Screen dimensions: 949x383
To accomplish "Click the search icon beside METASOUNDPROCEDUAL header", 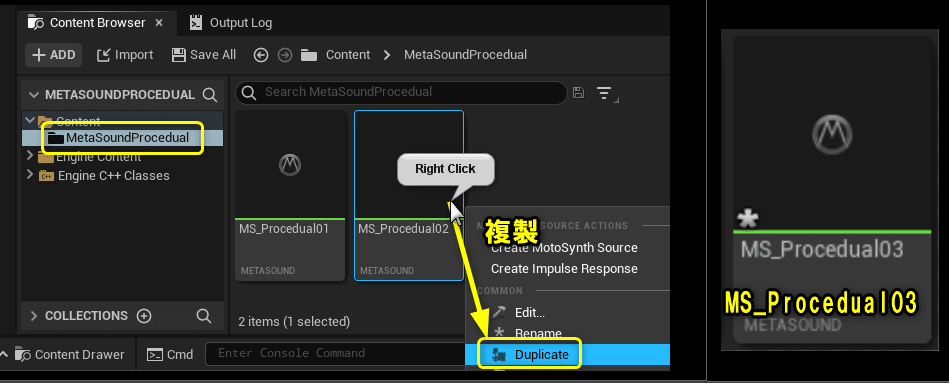I will (209, 95).
